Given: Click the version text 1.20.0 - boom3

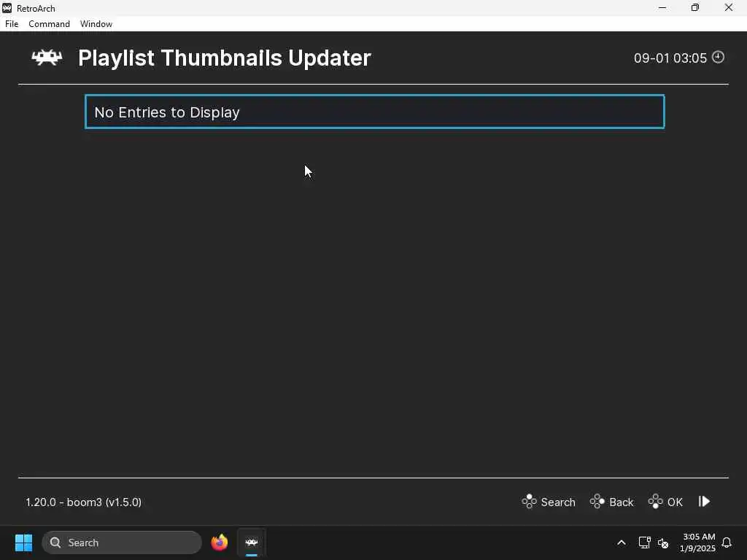Looking at the screenshot, I should pyautogui.click(x=83, y=502).
